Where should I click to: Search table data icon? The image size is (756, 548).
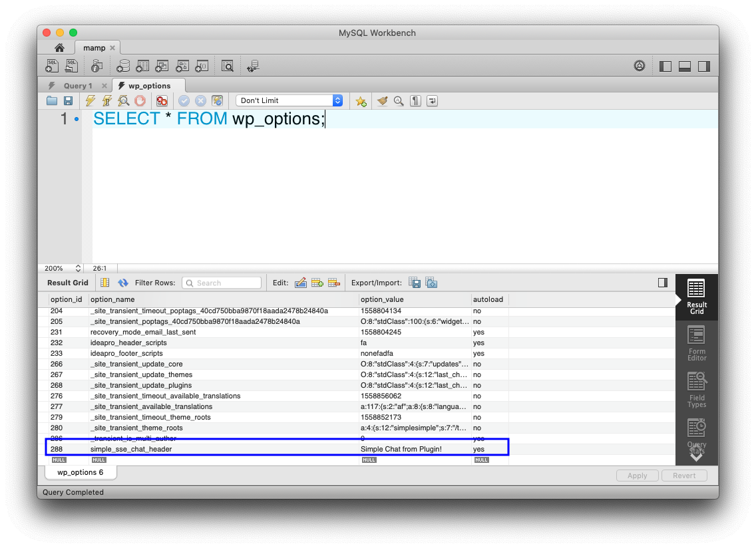pyautogui.click(x=227, y=66)
